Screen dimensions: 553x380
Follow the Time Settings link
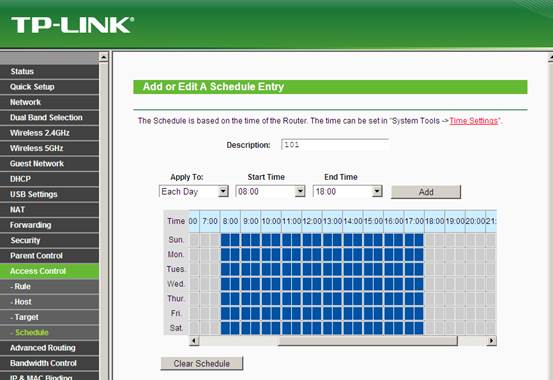[x=474, y=121]
